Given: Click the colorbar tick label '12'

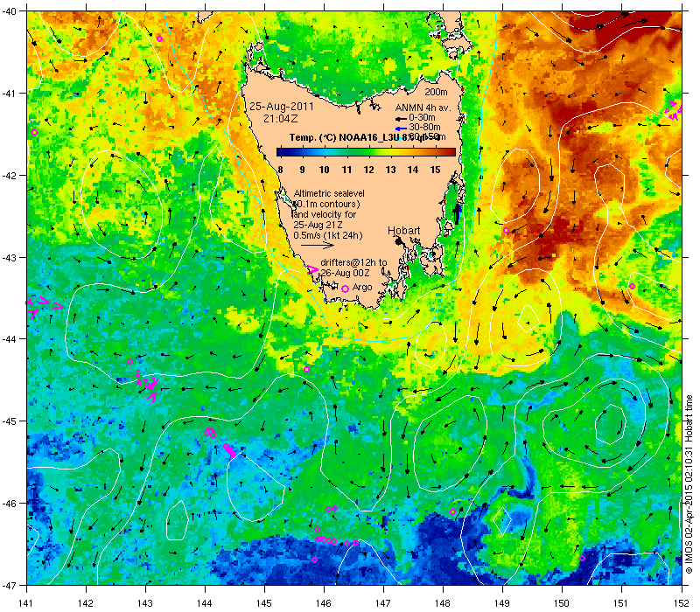Looking at the screenshot, I should [368, 170].
